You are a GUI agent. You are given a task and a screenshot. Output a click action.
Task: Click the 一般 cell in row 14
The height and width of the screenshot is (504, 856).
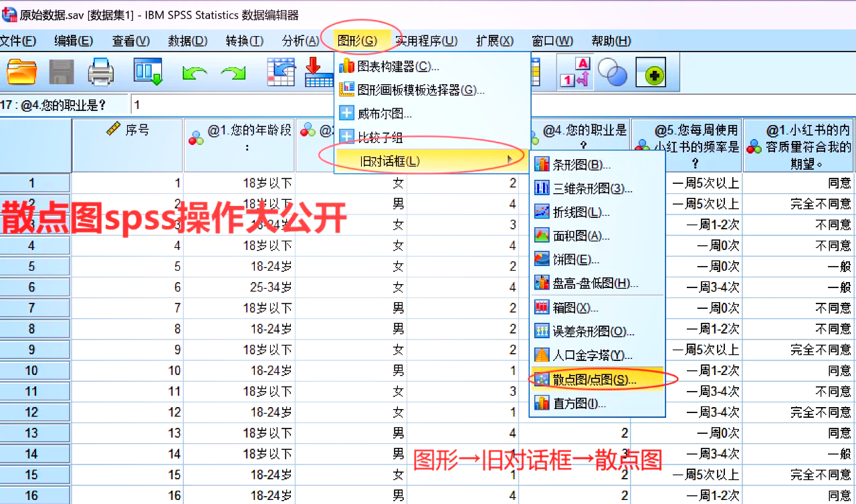pyautogui.click(x=799, y=454)
